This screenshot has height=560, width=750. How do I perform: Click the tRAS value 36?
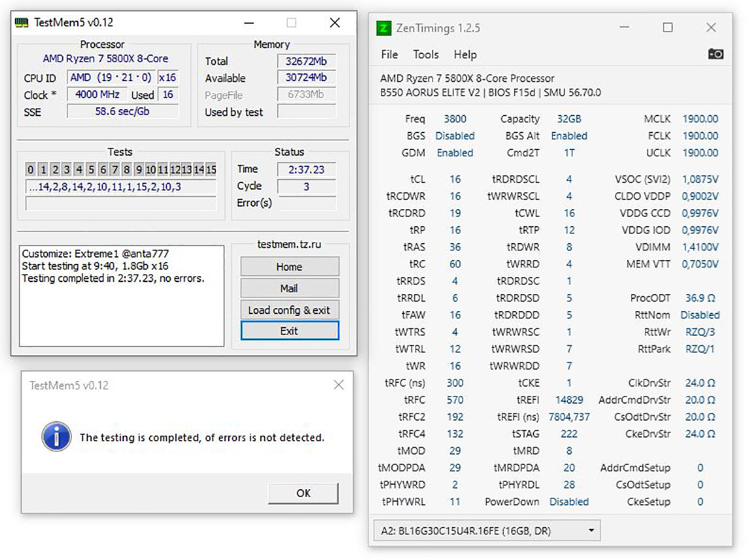[x=455, y=247]
